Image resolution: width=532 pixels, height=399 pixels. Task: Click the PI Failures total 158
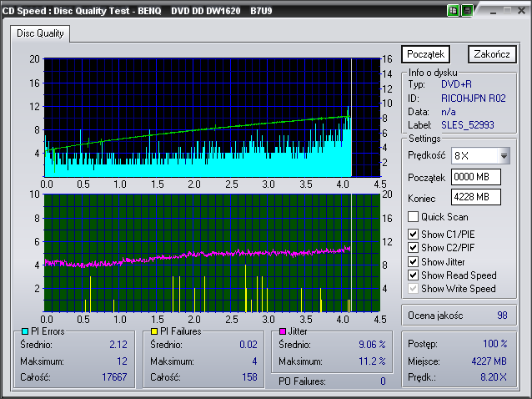click(249, 377)
